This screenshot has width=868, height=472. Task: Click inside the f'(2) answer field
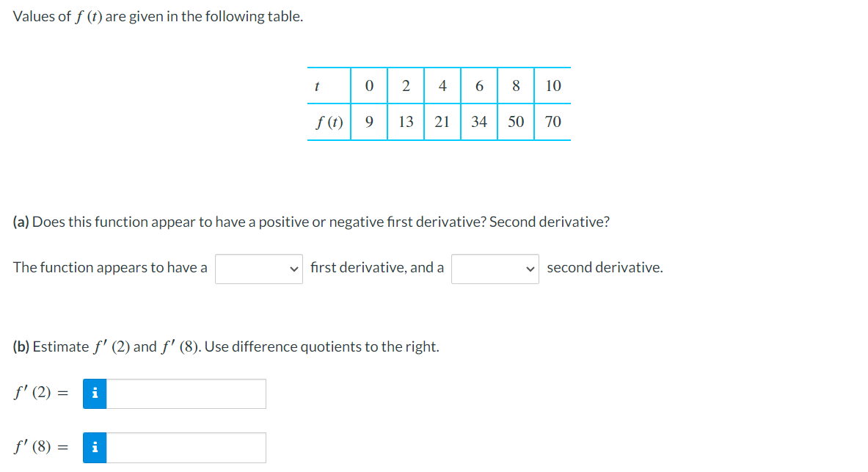(x=187, y=394)
